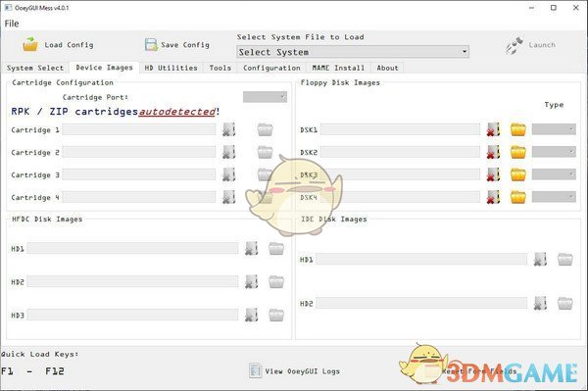Open the Configuration tab
This screenshot has height=391, width=588.
pyautogui.click(x=271, y=68)
